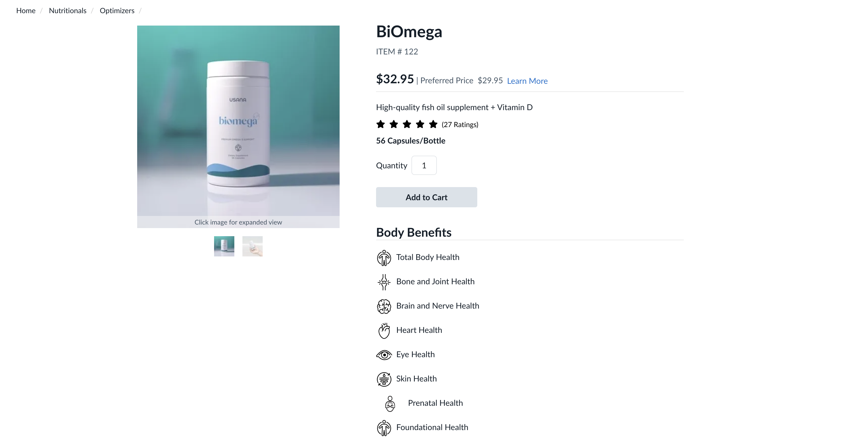Click the Heart Health icon

(384, 330)
